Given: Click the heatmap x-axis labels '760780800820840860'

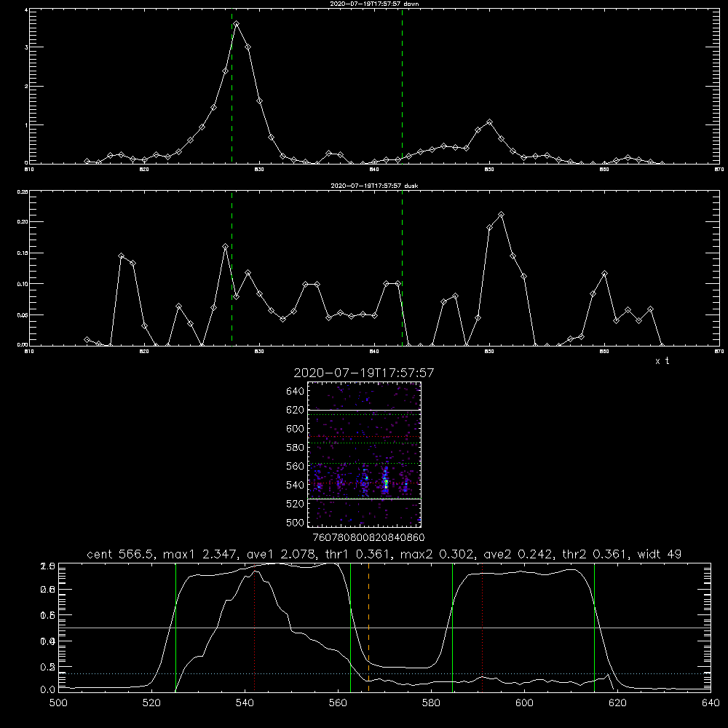Looking at the screenshot, I should pos(368,537).
